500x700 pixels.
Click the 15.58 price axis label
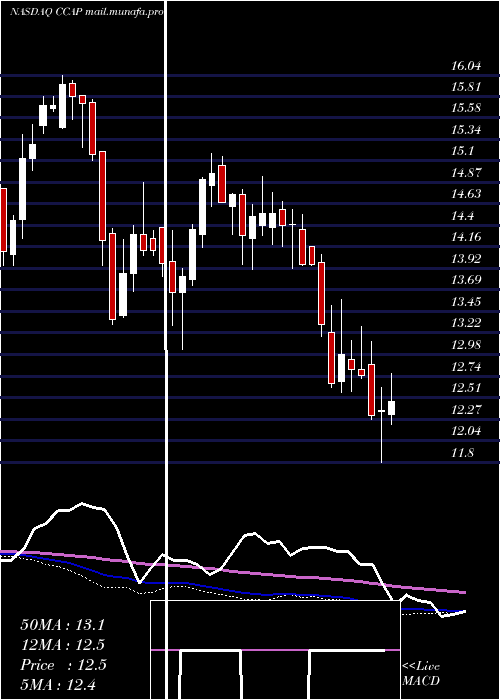click(466, 108)
